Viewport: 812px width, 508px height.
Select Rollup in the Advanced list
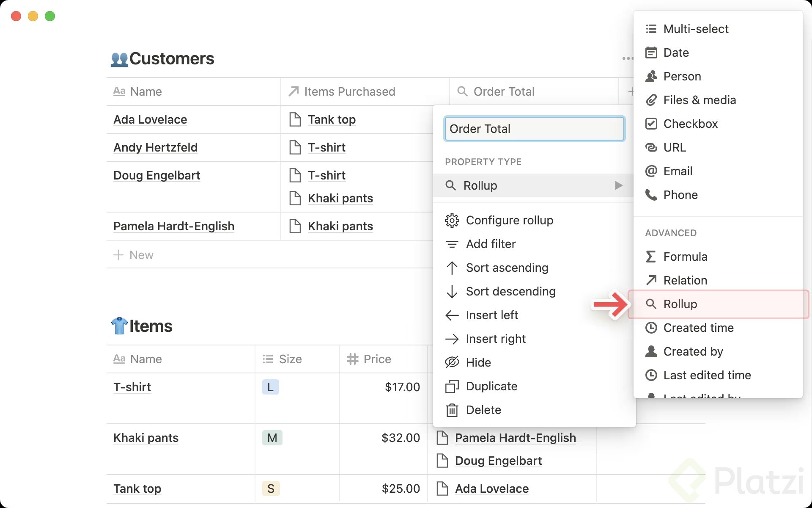(680, 304)
